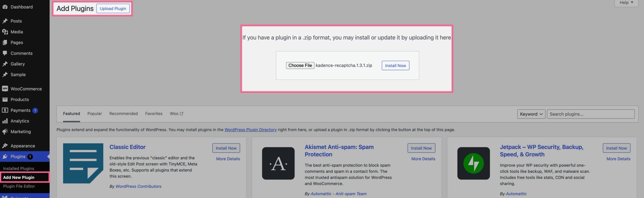Open the Help dropdown tab
The height and width of the screenshot is (198, 644).
point(626,3)
